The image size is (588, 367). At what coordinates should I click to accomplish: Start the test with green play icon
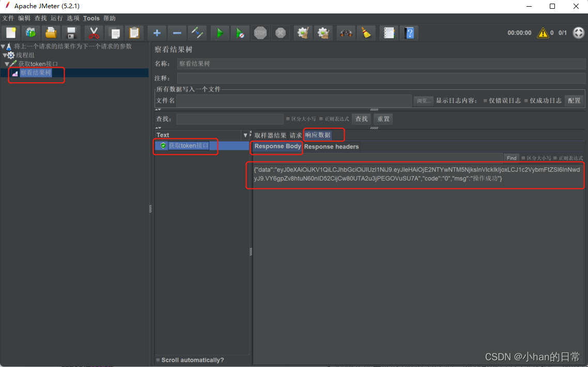[x=220, y=33]
